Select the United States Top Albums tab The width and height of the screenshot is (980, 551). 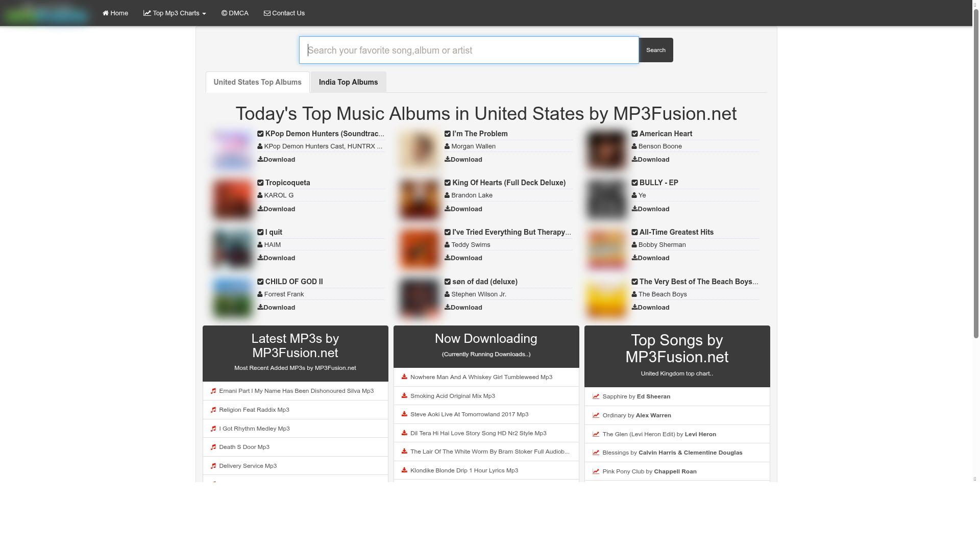coord(257,82)
